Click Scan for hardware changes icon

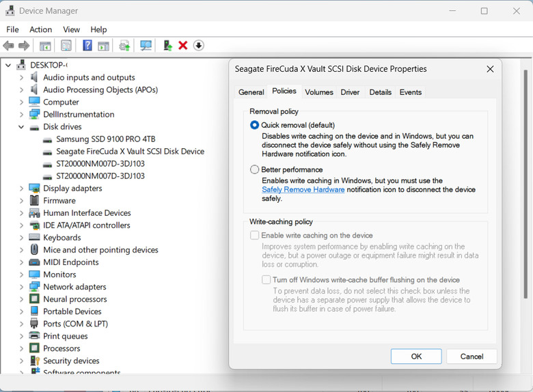146,46
